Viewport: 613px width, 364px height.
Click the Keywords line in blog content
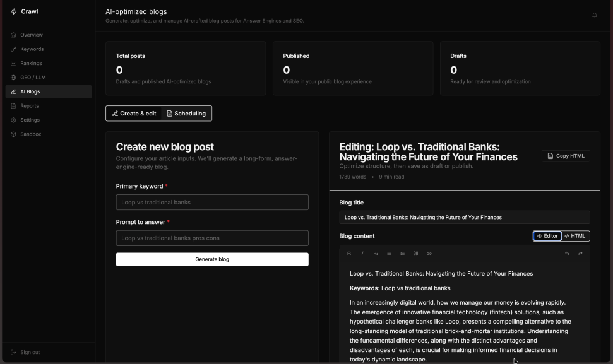400,288
